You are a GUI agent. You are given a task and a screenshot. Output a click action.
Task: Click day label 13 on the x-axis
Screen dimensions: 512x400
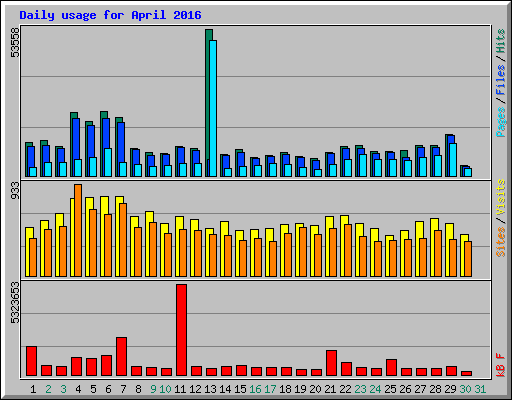(x=210, y=389)
